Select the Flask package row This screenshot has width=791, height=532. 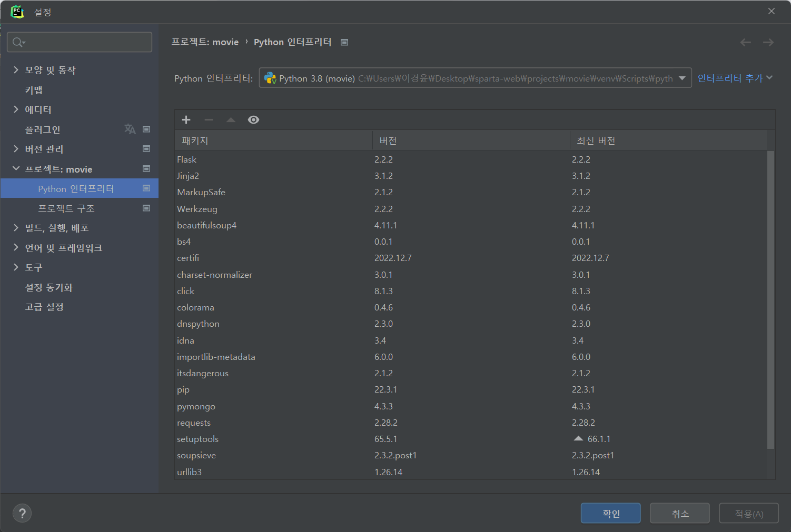(471, 159)
